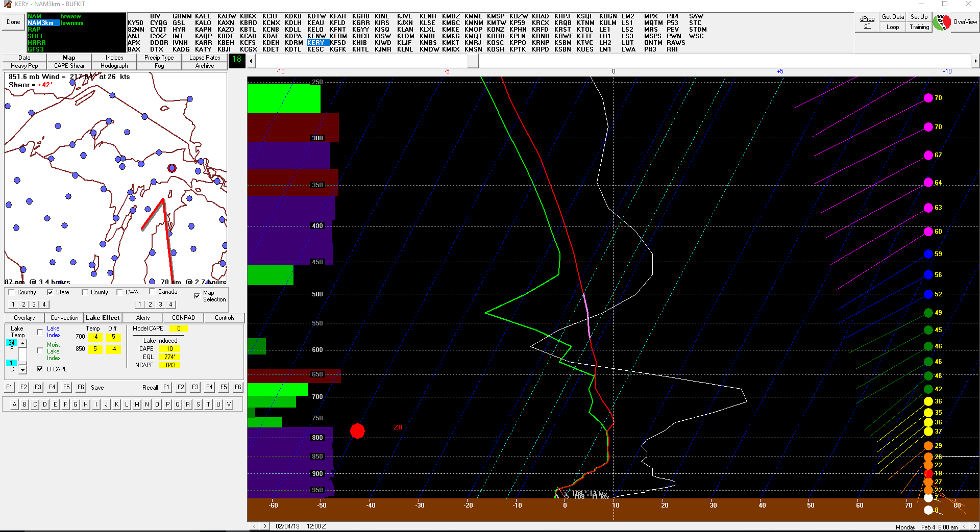The width and height of the screenshot is (980, 532).
Task: Open the Fog tab
Action: pos(159,66)
